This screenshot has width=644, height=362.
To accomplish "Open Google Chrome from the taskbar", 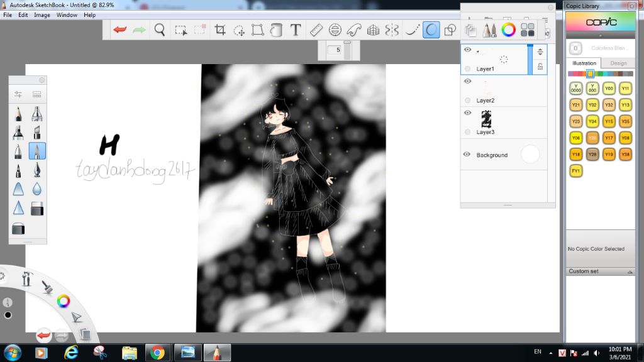I will (157, 353).
